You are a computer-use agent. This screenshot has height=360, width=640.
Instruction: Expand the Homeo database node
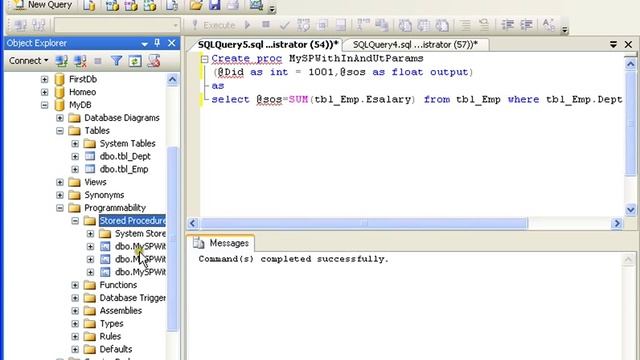44,92
